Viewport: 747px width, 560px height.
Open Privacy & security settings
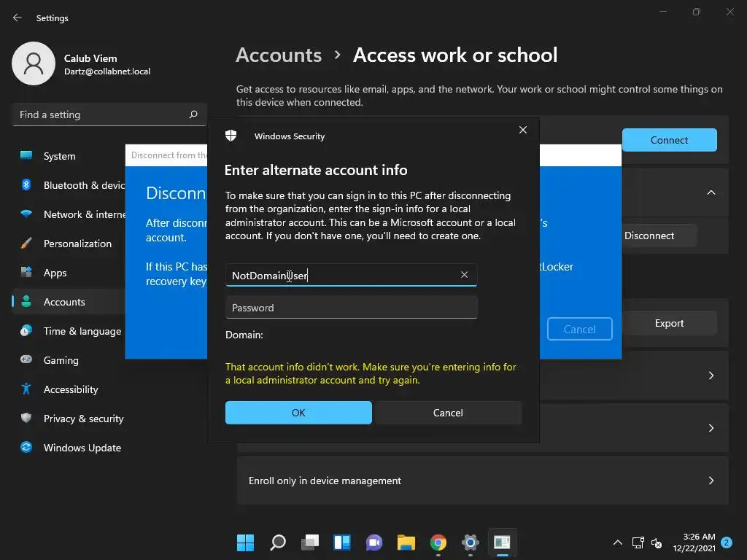click(x=84, y=419)
